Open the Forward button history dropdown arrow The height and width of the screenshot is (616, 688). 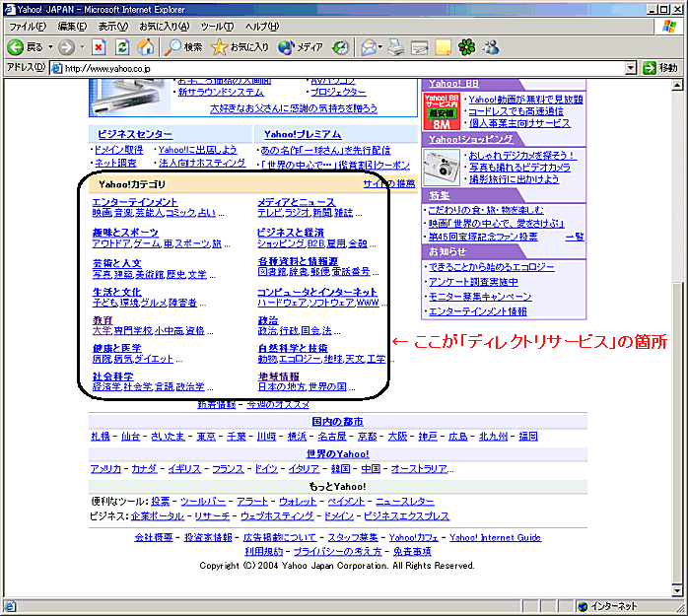coord(82,47)
